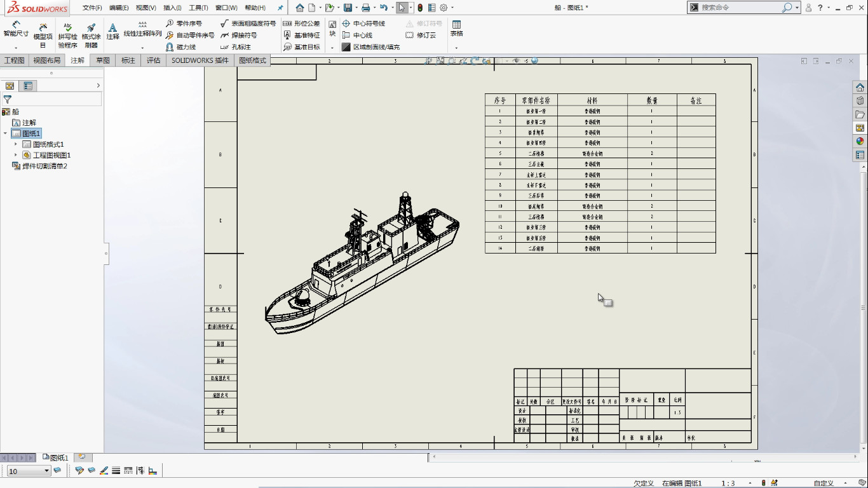Click the Home icon in quick access toolbar

(300, 8)
